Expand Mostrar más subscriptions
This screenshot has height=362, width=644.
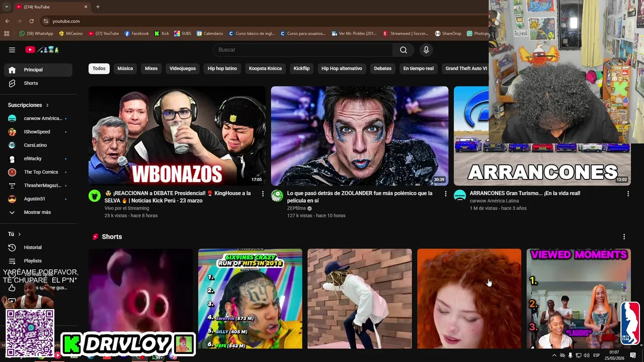tap(38, 212)
